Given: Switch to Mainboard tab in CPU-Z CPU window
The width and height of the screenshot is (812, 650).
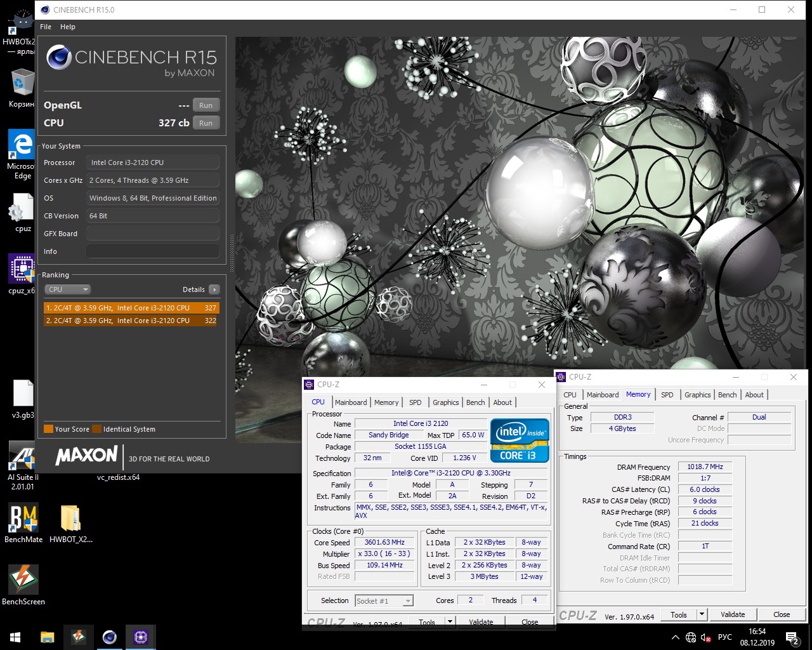Looking at the screenshot, I should coord(351,402).
